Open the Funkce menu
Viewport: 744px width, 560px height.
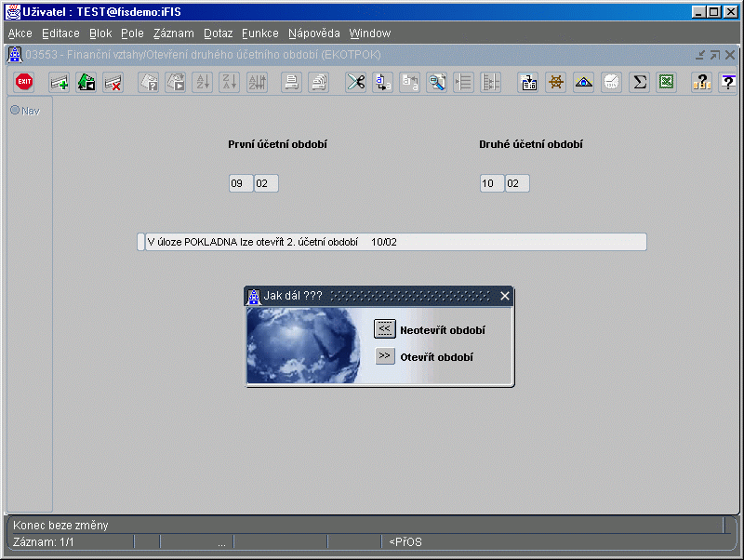pos(260,33)
